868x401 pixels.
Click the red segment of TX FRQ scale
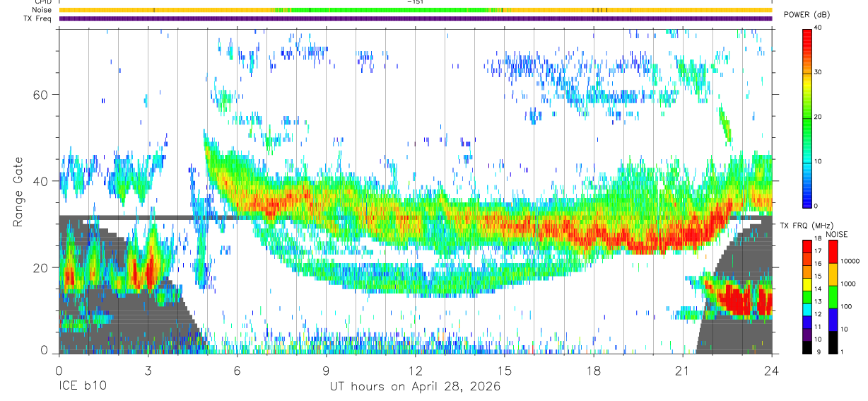[807, 247]
